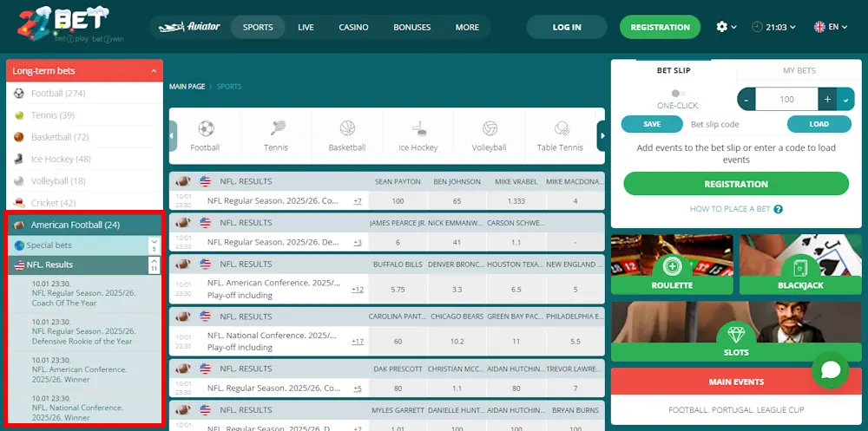The image size is (868, 431).
Task: Collapse the Long-term bets panel
Action: coord(154,71)
